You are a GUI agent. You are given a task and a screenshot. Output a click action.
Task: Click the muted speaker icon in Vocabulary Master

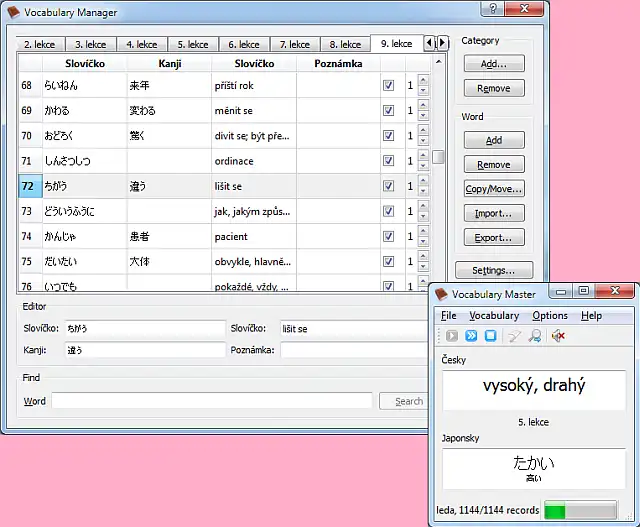click(558, 336)
